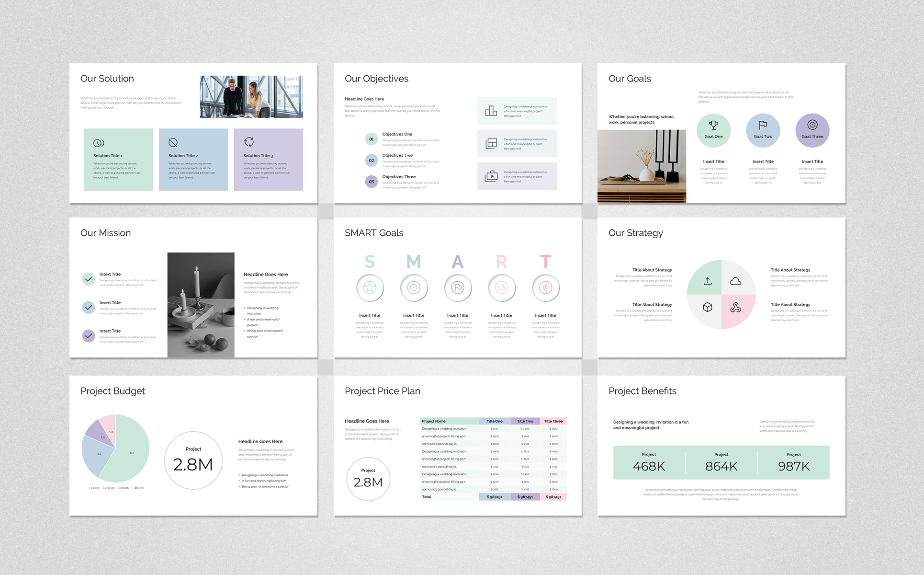The height and width of the screenshot is (575, 924).
Task: Click the refresh arrows icon in Solution Title 3
Action: (x=249, y=142)
